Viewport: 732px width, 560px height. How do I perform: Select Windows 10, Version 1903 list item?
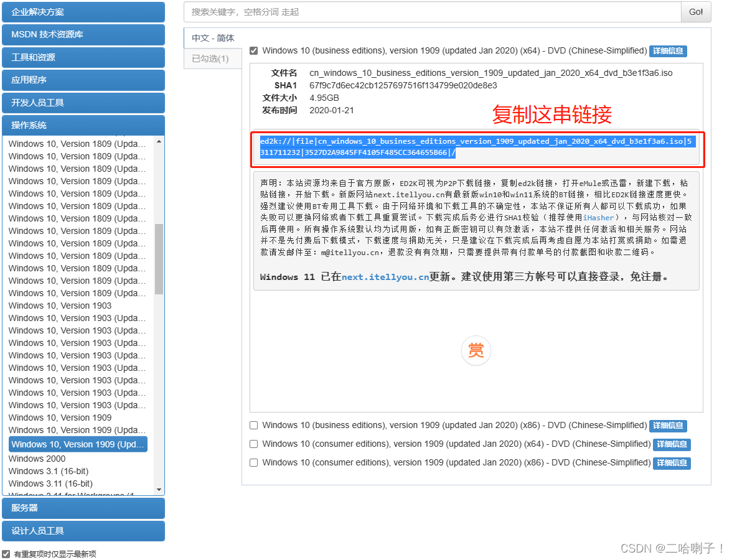tap(60, 306)
